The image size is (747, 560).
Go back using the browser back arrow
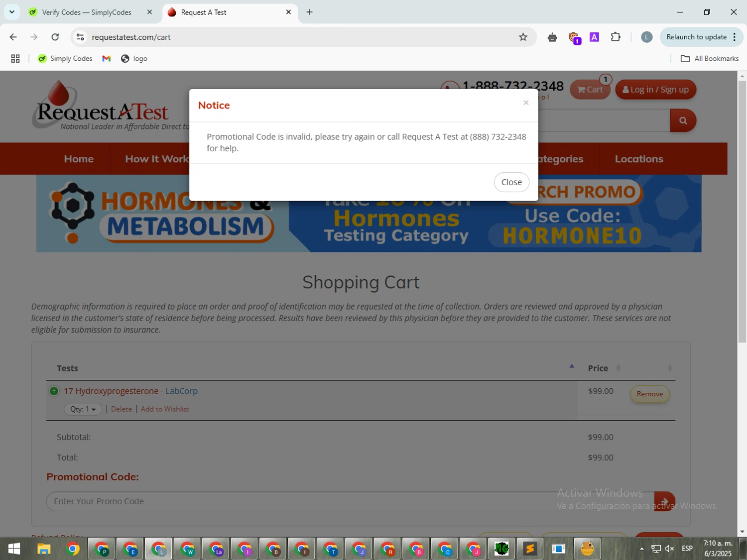pyautogui.click(x=13, y=37)
